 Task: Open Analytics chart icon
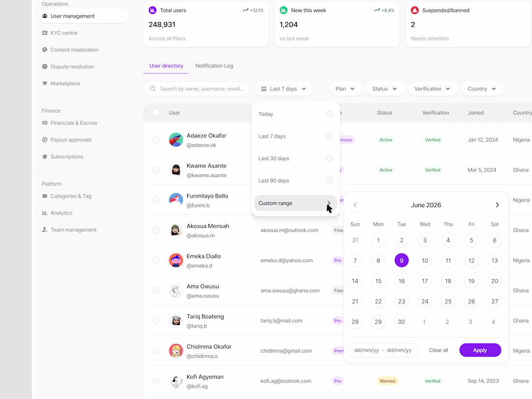[44, 213]
